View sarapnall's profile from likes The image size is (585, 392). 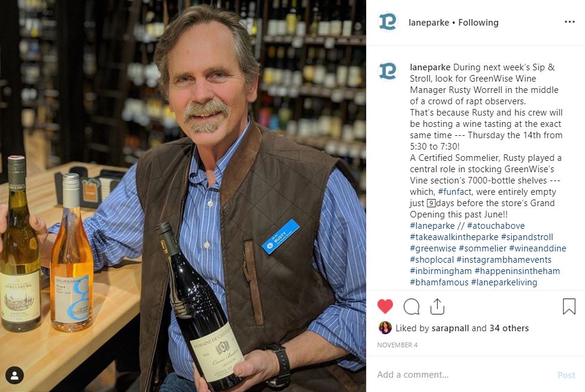tap(450, 328)
